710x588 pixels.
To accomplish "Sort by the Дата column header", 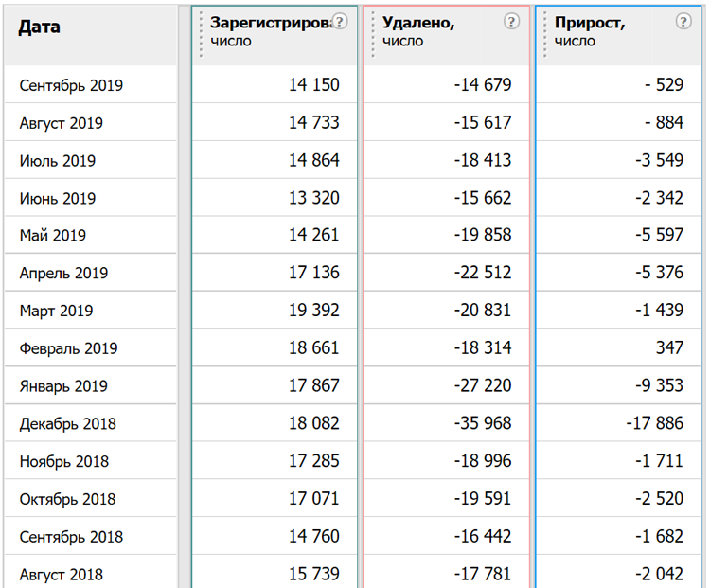I will click(x=39, y=27).
